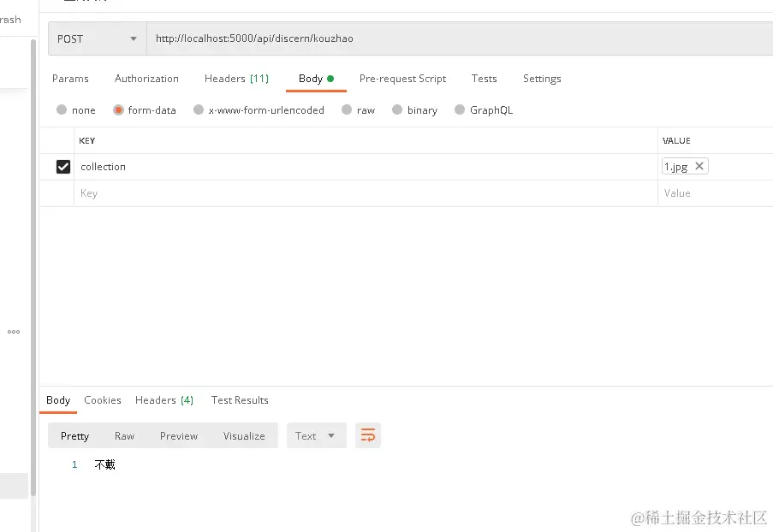Select the Pretty response view
Image resolution: width=773 pixels, height=532 pixels.
pos(75,436)
